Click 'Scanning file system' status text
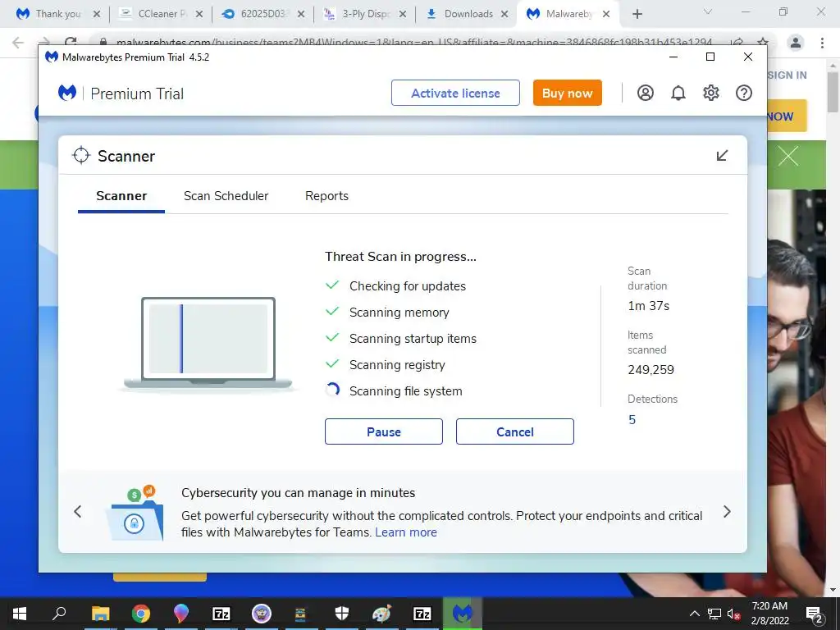 405,391
